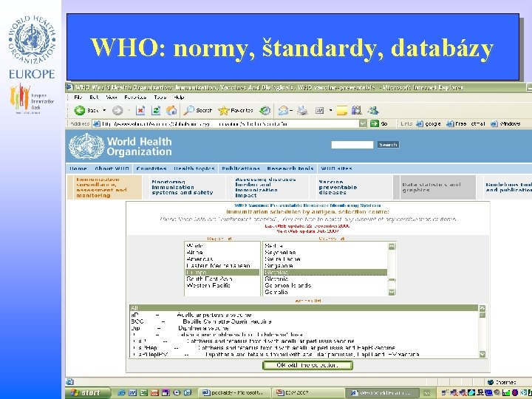Image resolution: width=532 pixels, height=399 pixels.
Task: Click the yellow Discuss note icon
Action: [x=342, y=111]
